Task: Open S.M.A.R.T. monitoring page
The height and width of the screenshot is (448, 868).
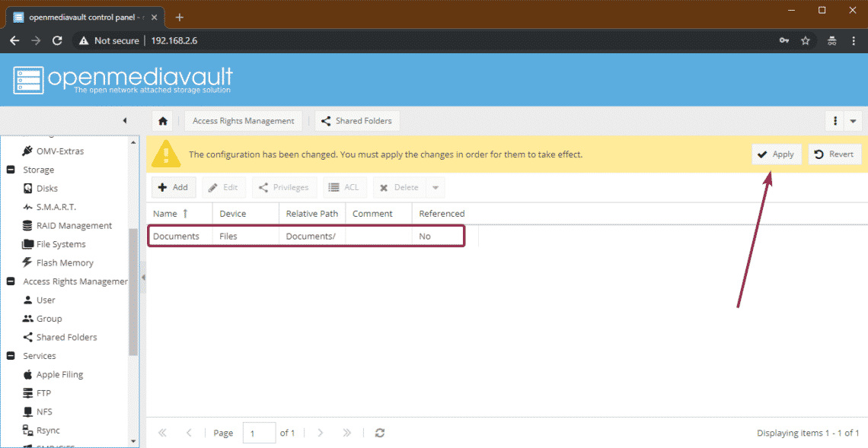Action: (56, 207)
